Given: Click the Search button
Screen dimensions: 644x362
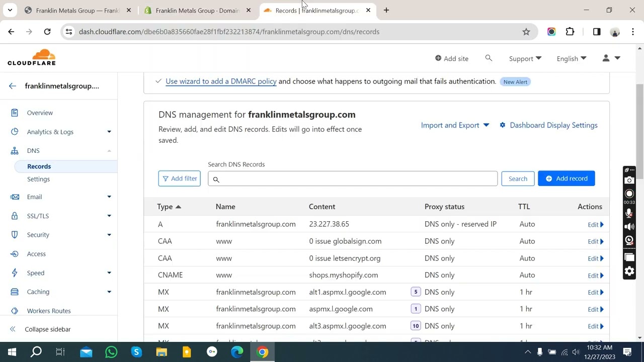Looking at the screenshot, I should [518, 178].
